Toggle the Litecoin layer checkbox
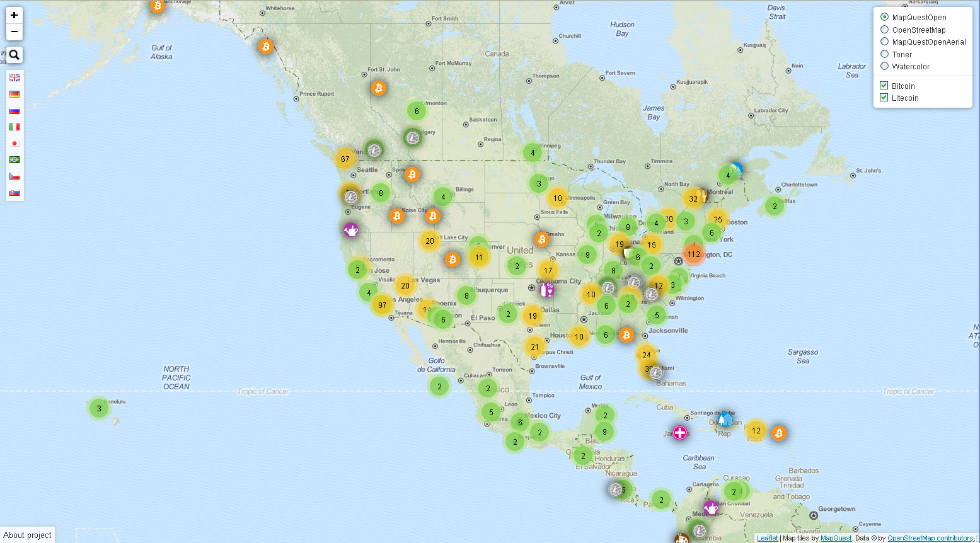The height and width of the screenshot is (543, 980). tap(884, 98)
